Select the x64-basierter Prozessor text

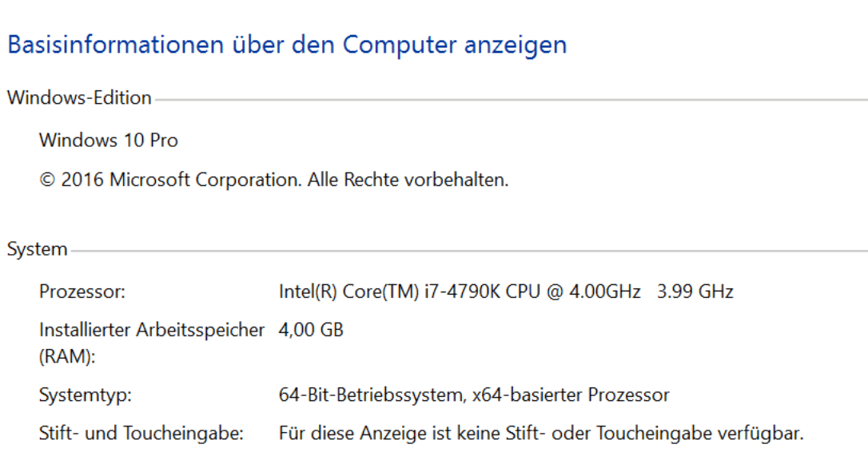pyautogui.click(x=571, y=395)
